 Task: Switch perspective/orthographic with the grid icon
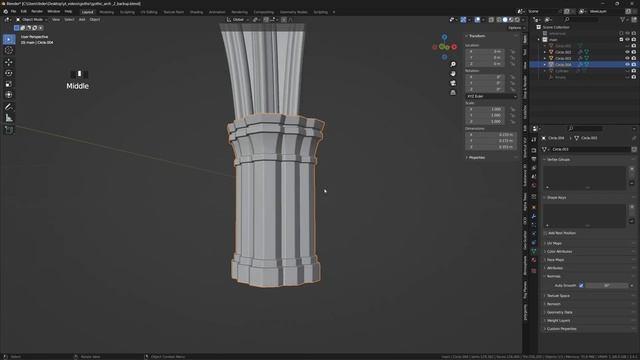pyautogui.click(x=453, y=93)
